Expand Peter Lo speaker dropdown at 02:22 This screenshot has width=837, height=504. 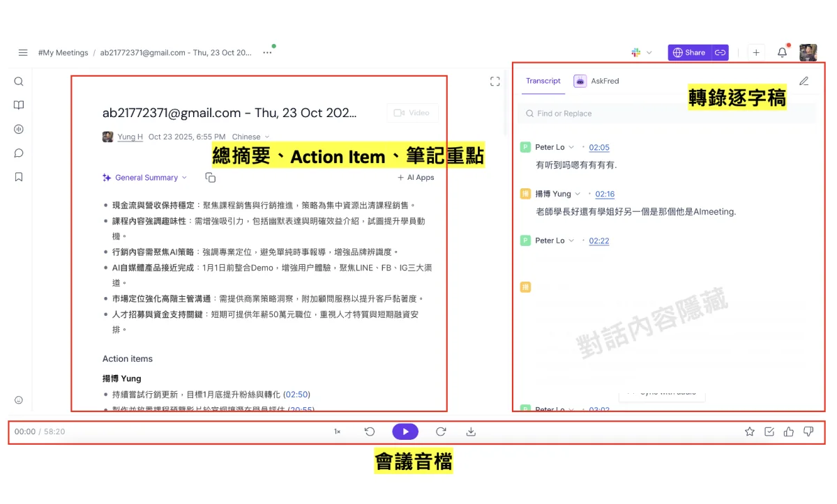click(571, 240)
